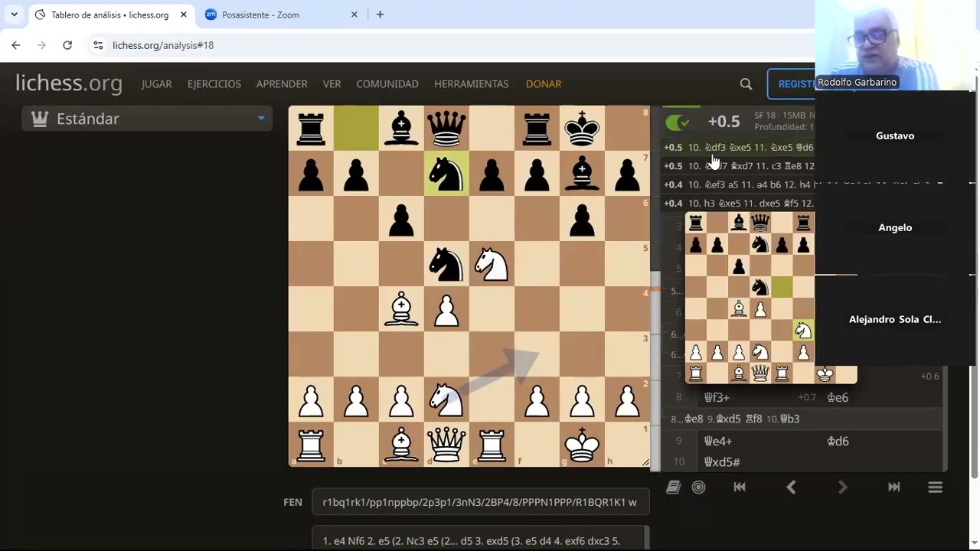Select move Qxd5# in move list
Viewport: 980px width, 551px height.
coord(721,462)
